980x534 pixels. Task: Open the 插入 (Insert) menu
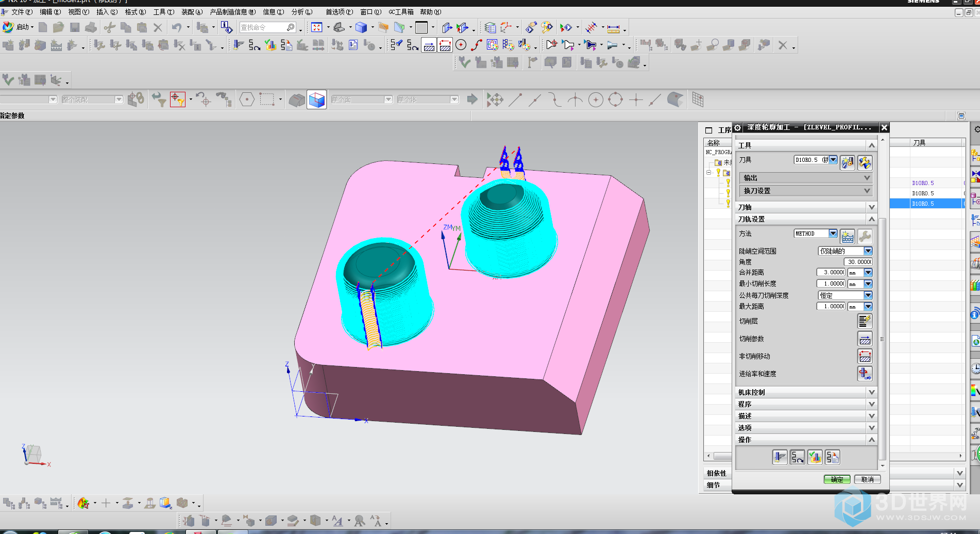click(x=107, y=12)
